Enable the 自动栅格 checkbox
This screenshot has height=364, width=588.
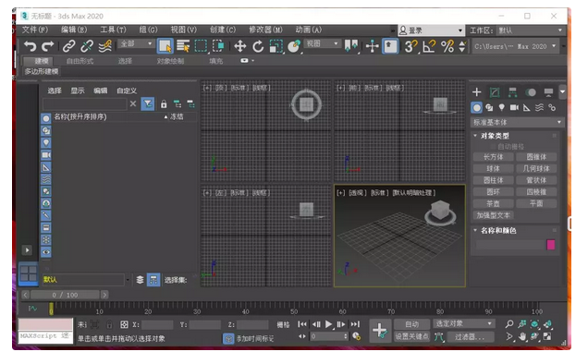(x=493, y=147)
